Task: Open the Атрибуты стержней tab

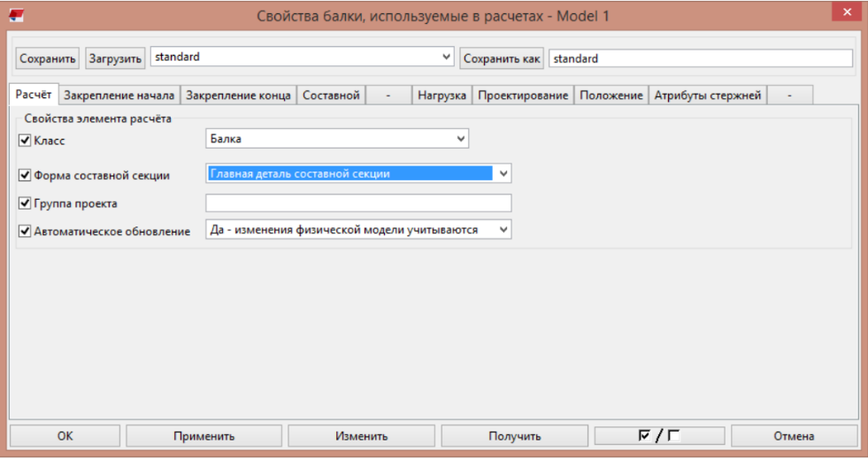Action: [x=707, y=96]
